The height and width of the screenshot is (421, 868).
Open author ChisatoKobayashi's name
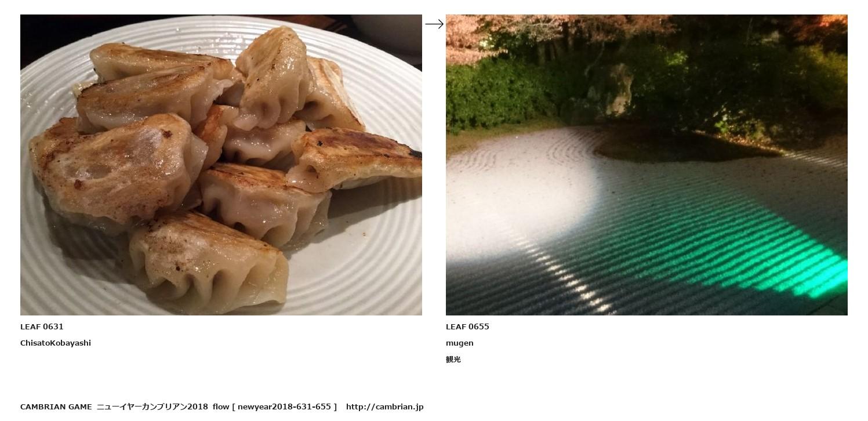(x=56, y=343)
